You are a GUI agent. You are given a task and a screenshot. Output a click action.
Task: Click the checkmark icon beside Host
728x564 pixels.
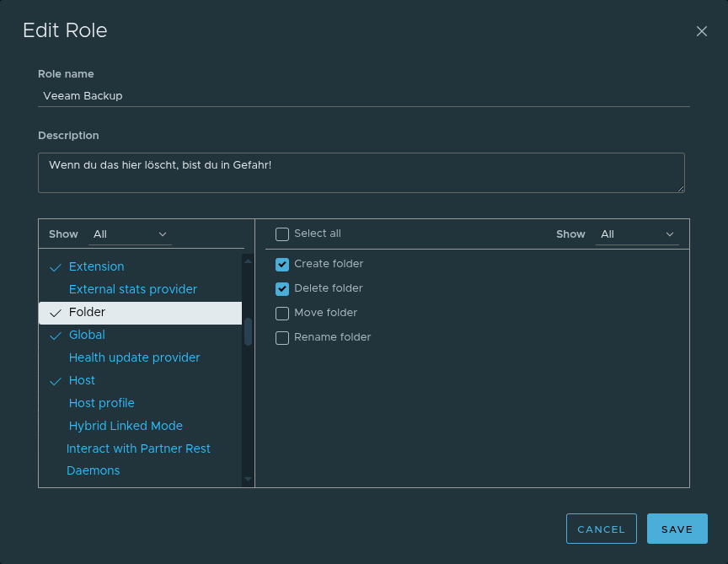point(56,381)
